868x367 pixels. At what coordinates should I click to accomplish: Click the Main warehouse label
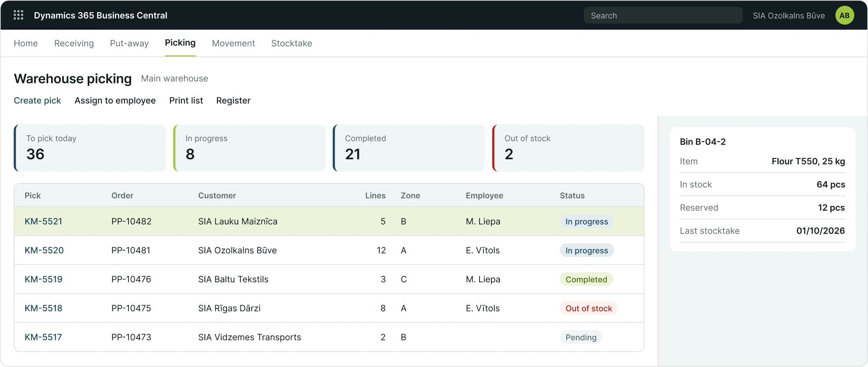(x=174, y=79)
